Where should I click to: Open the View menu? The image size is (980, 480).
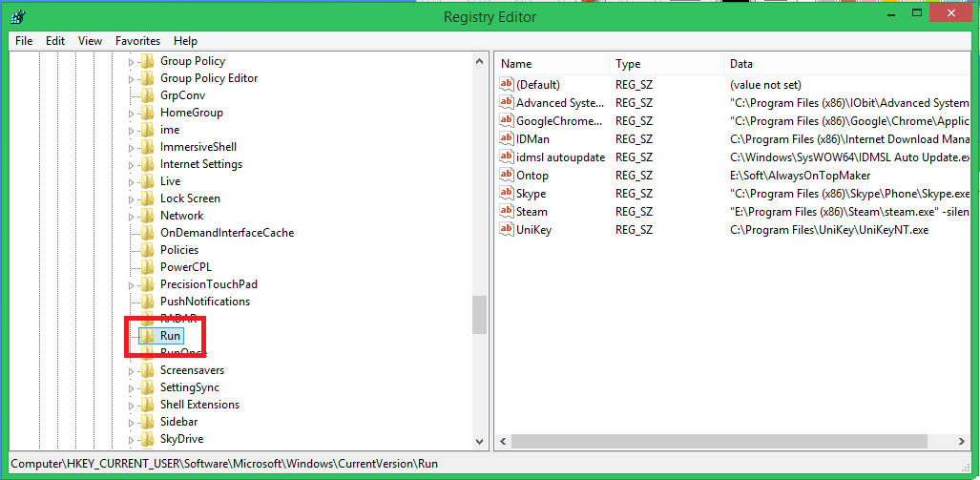[x=90, y=41]
